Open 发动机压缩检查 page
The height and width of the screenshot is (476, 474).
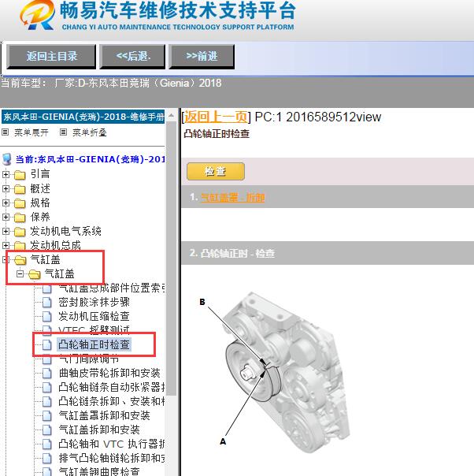pos(94,316)
